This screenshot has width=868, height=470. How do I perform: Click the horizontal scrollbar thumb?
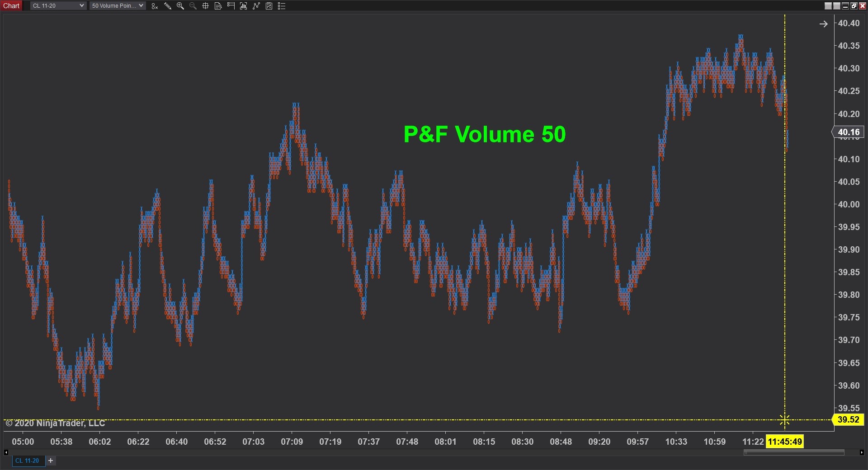click(794, 452)
